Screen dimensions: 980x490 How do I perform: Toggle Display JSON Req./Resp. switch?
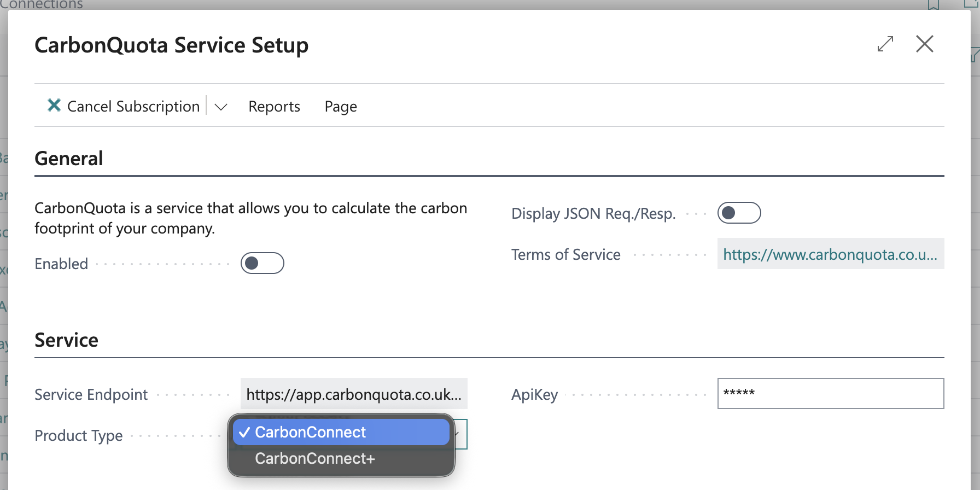point(739,213)
